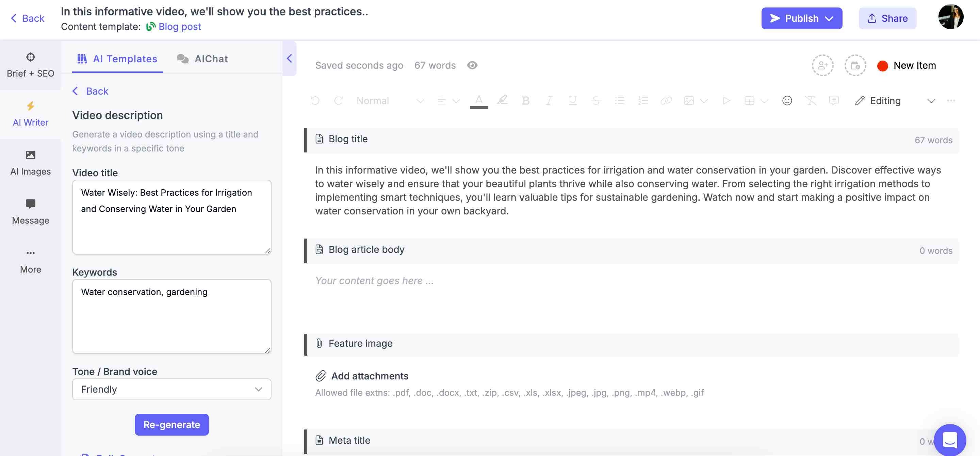The image size is (980, 456).
Task: Toggle underline text formatting
Action: coord(572,101)
